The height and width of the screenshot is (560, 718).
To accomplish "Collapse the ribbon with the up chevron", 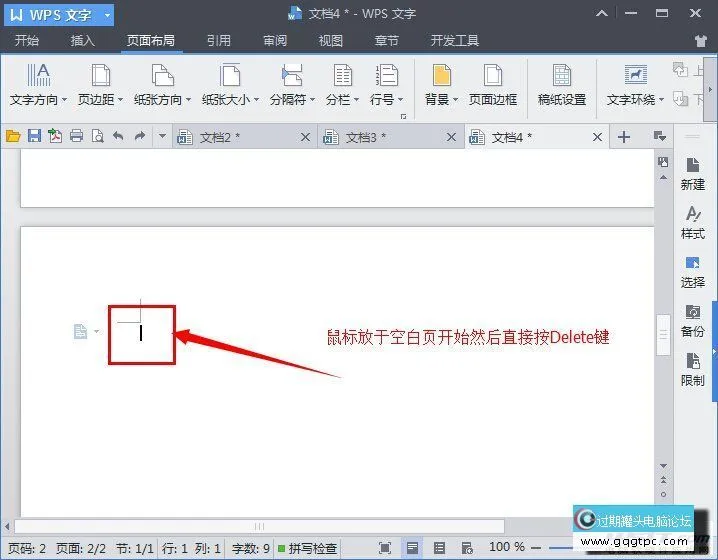I will click(602, 14).
